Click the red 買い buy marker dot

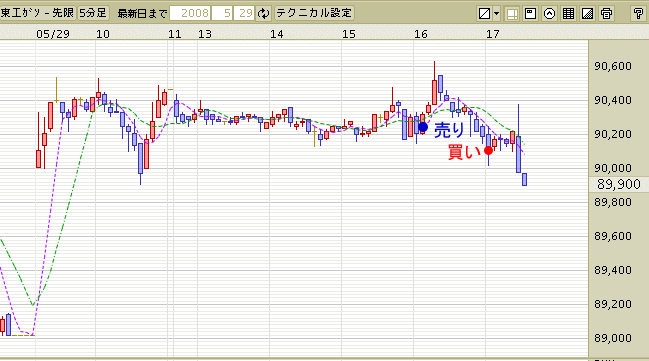click(x=488, y=150)
